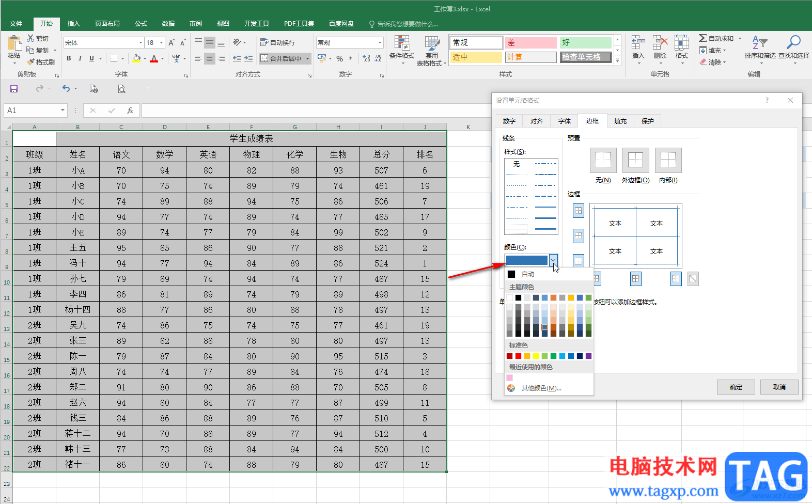Open the Insert ribbon tab
Screen dimensions: 812x504
click(73, 23)
